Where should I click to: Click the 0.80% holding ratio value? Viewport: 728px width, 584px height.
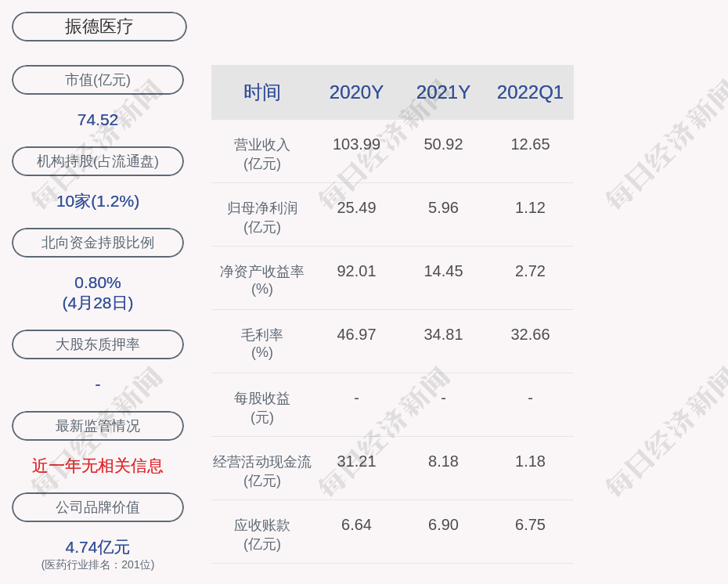(x=98, y=283)
